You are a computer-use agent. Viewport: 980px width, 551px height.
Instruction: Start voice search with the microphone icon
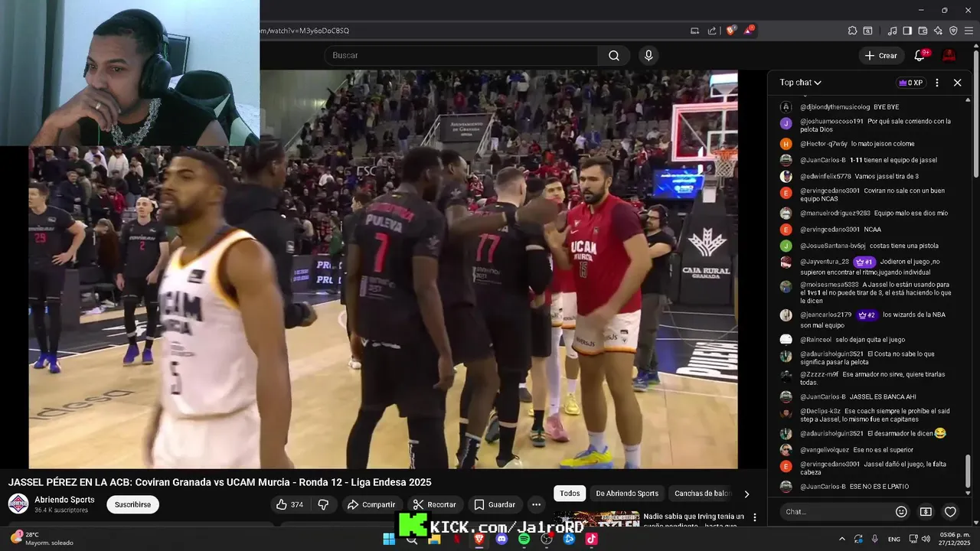[648, 55]
